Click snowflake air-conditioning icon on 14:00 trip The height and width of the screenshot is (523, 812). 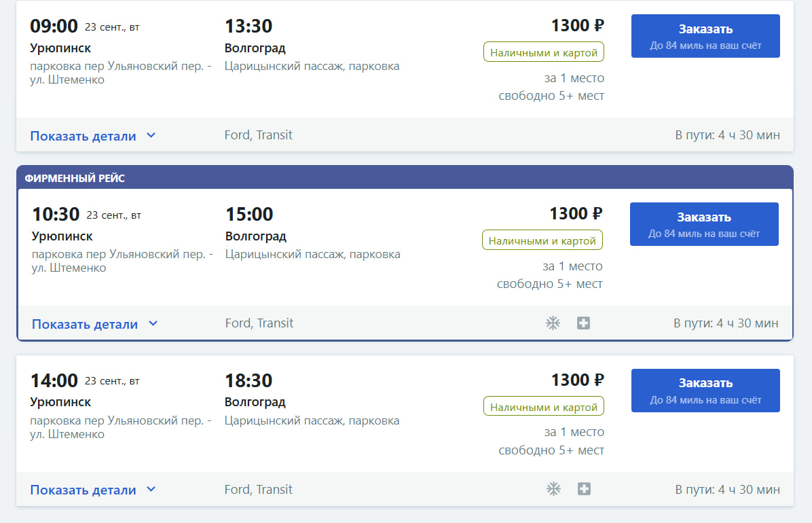click(x=555, y=489)
